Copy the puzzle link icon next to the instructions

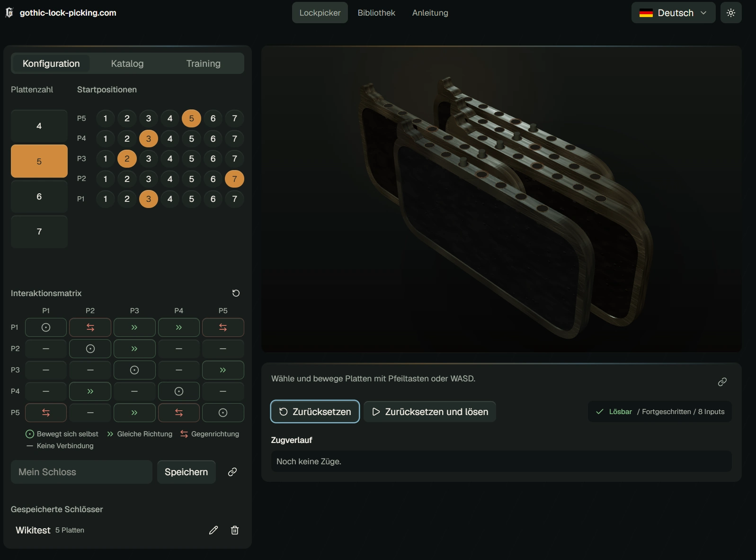pyautogui.click(x=722, y=382)
